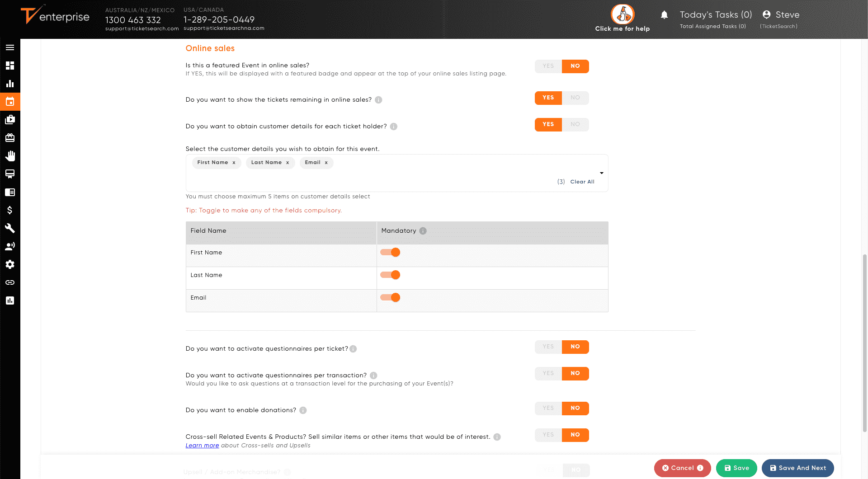Show info for questionnaires per ticket
Viewport: 868px width, 479px height.
click(x=353, y=349)
